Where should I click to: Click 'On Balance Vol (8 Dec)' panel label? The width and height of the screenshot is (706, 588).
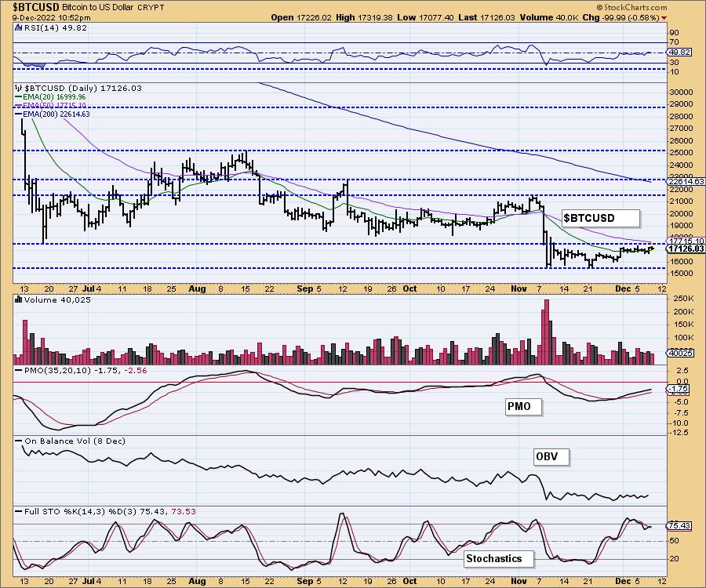pyautogui.click(x=75, y=441)
